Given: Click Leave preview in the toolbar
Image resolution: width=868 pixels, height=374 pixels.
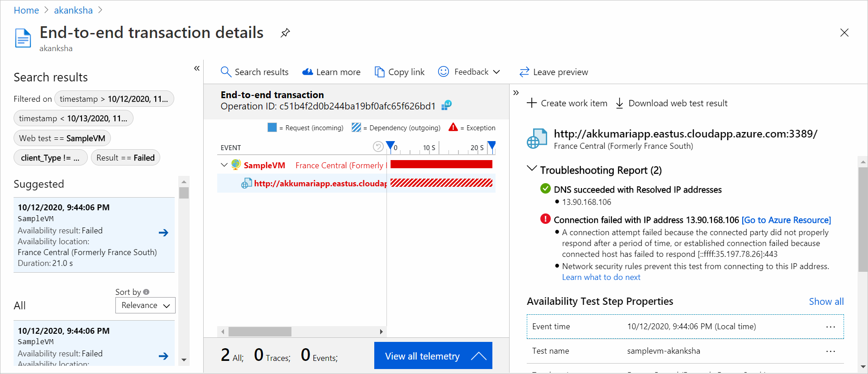Looking at the screenshot, I should tap(554, 72).
